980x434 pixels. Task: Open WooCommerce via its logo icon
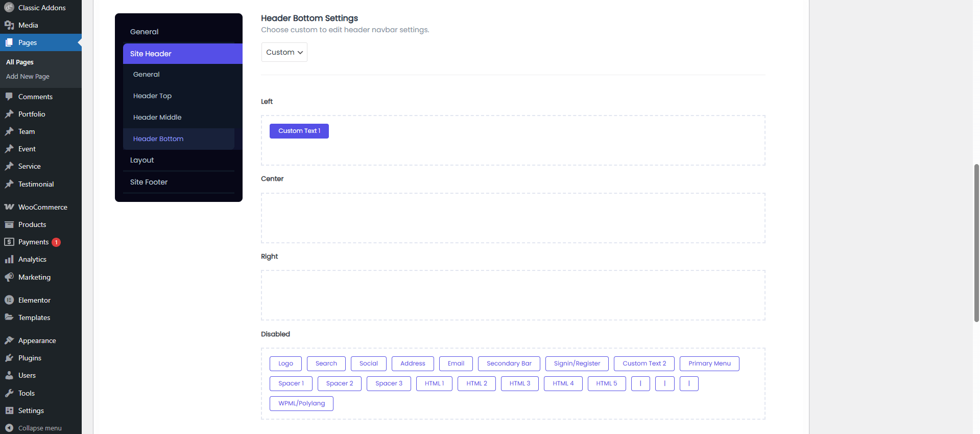pyautogui.click(x=9, y=207)
